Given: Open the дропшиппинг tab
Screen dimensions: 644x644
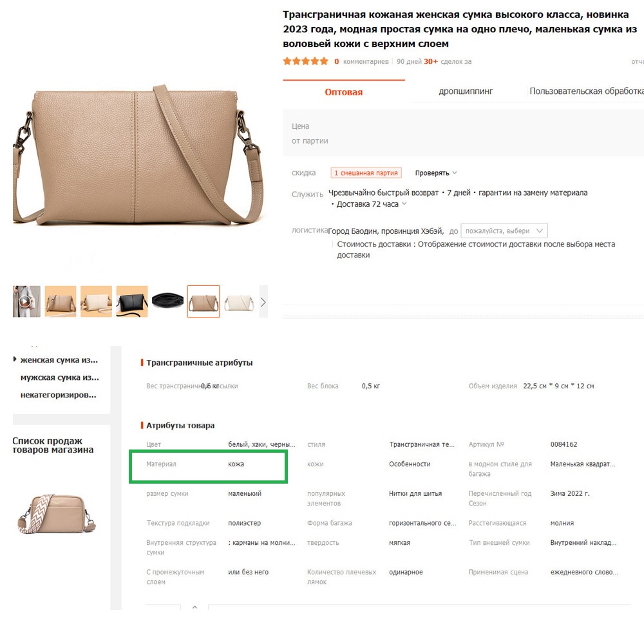Looking at the screenshot, I should [x=466, y=91].
